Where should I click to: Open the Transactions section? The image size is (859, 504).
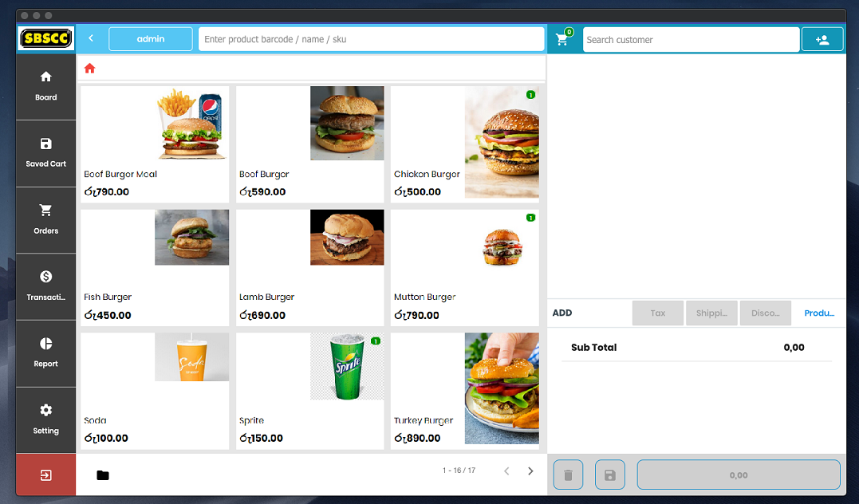[45, 285]
